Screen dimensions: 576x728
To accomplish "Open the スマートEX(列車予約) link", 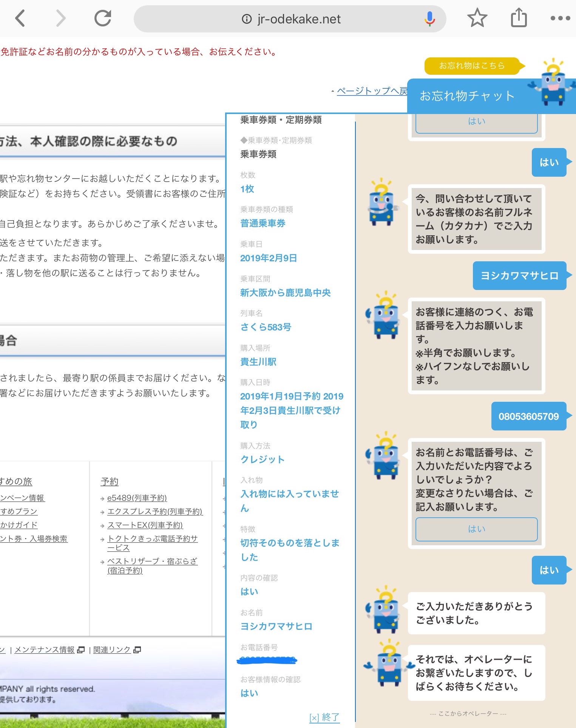I will [x=145, y=525].
